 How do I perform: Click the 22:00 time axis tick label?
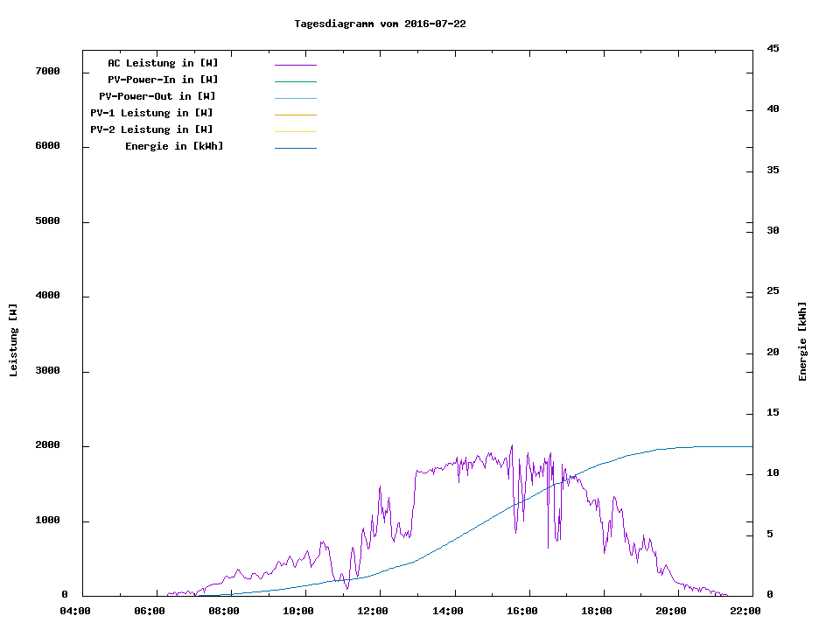(745, 612)
